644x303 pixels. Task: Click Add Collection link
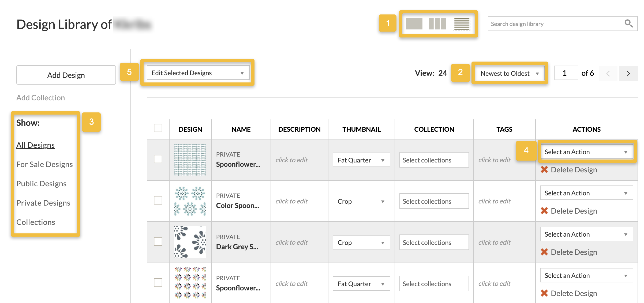click(x=41, y=97)
